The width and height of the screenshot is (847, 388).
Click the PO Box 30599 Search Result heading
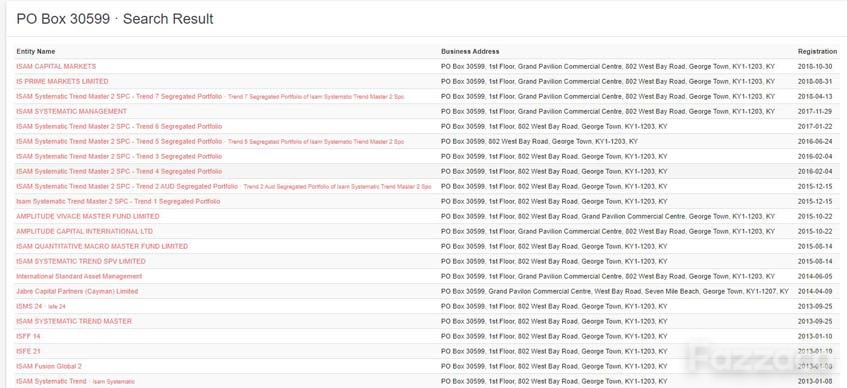coord(115,19)
